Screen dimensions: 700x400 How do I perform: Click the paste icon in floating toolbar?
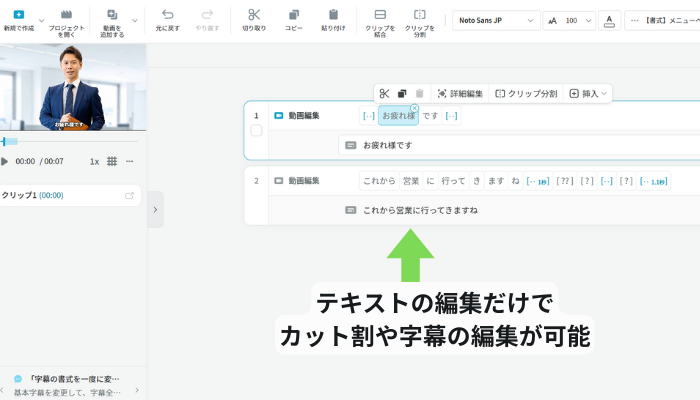click(420, 94)
